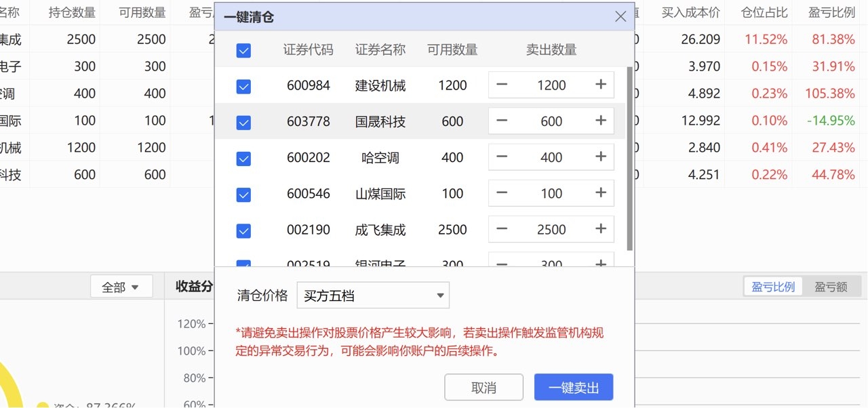
Task: Reduce sell quantity for 600202 哈空调
Action: [502, 157]
